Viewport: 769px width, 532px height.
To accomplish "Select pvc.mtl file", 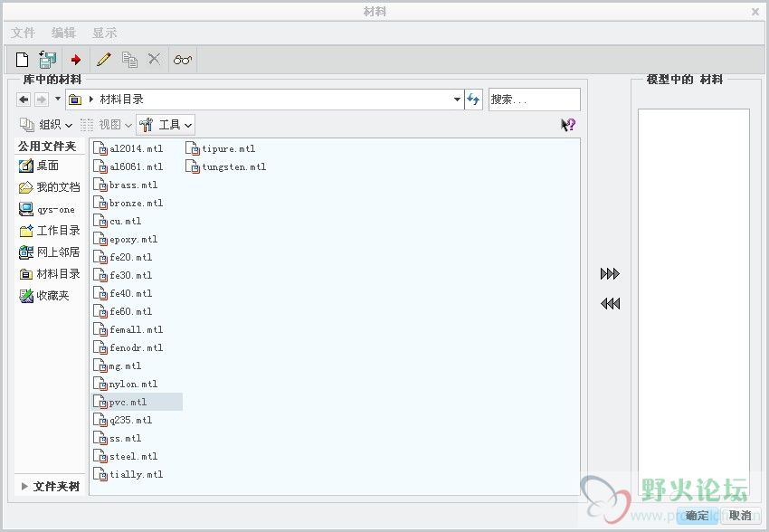I will coord(137,402).
